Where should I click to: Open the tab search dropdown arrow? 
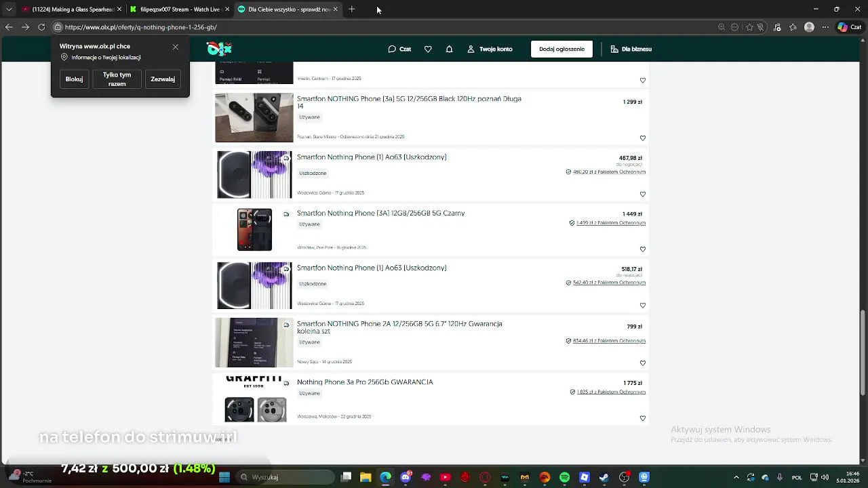pos(8,9)
